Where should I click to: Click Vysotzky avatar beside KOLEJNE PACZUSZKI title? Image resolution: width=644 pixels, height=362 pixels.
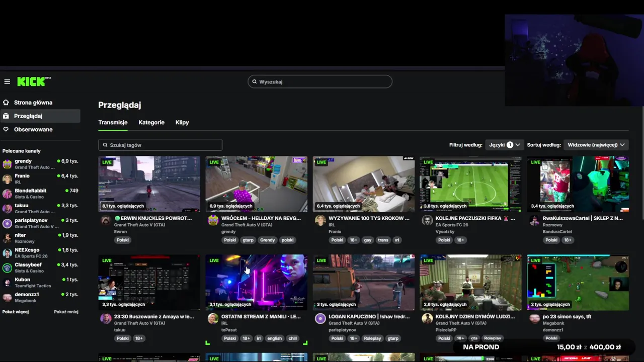427,220
